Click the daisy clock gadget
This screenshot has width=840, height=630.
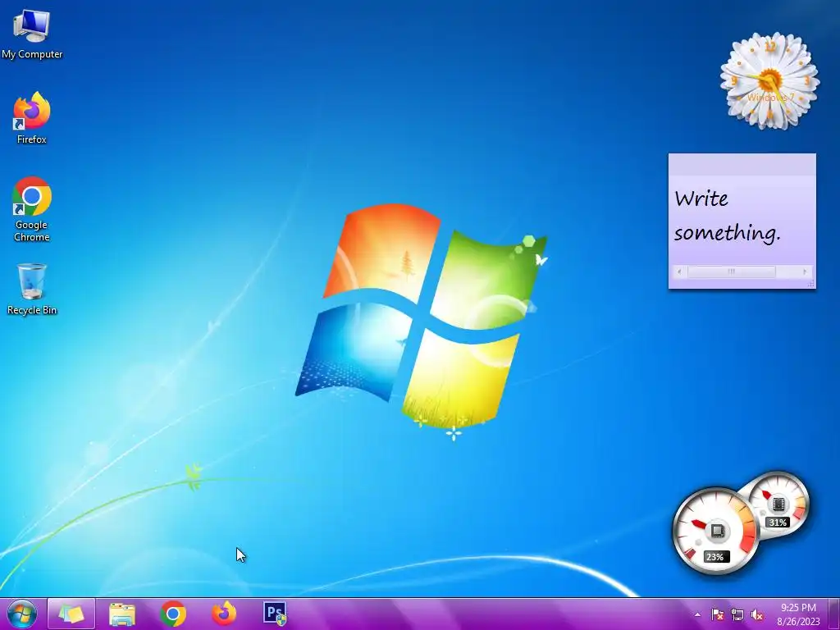pyautogui.click(x=769, y=81)
